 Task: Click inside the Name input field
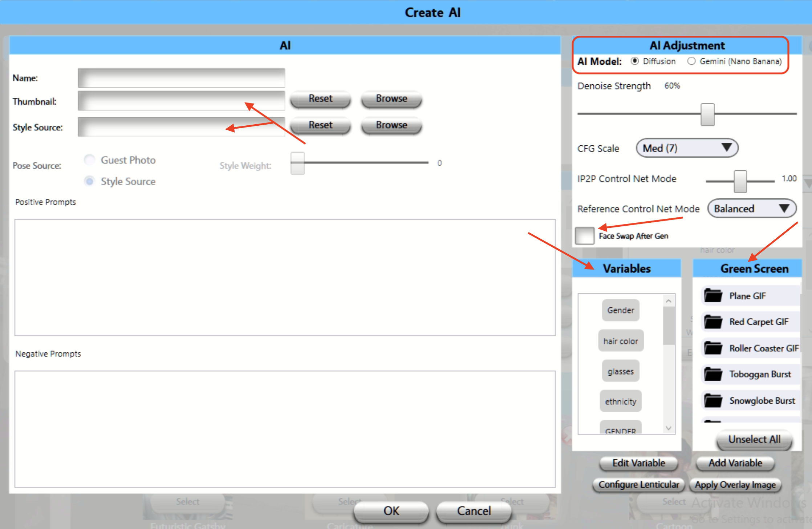pos(181,78)
